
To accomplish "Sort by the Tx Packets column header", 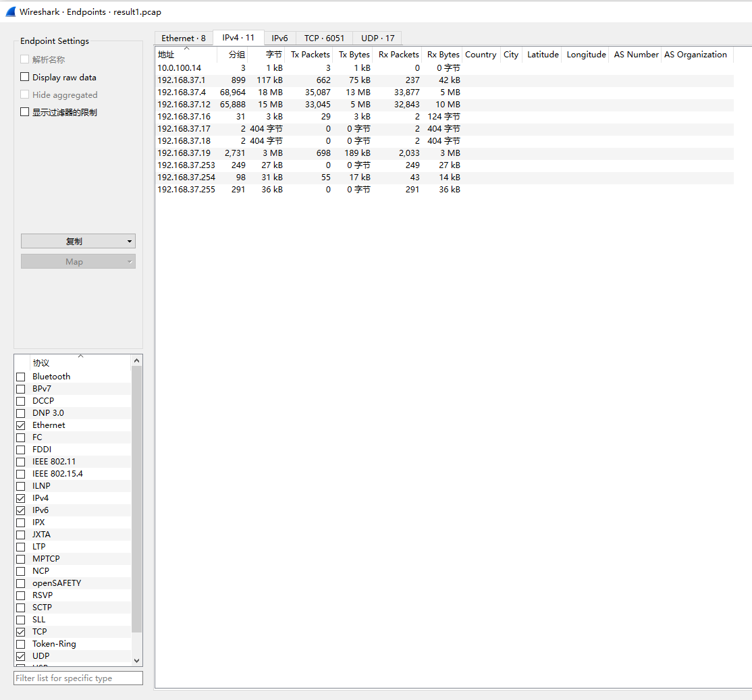I will [x=311, y=55].
